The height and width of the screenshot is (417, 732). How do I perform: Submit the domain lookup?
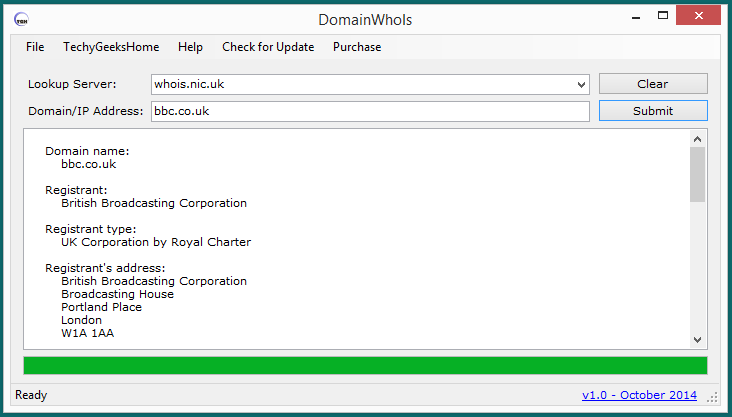(x=653, y=111)
